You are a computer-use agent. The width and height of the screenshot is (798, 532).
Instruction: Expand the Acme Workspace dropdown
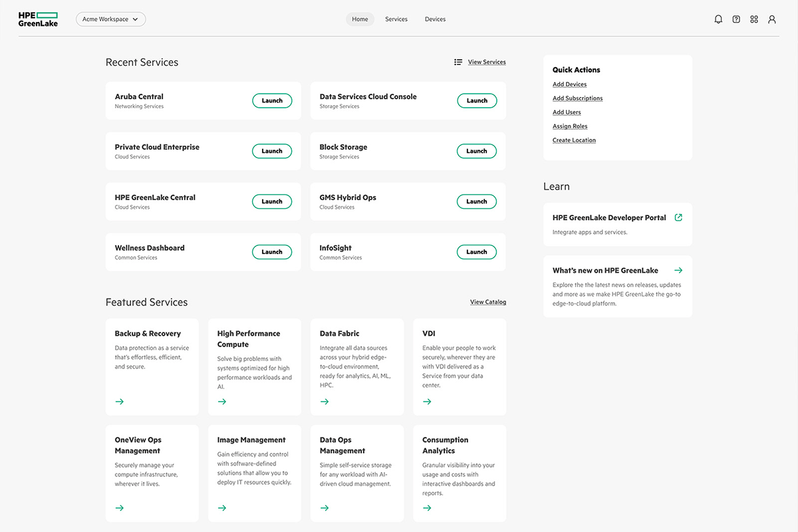tap(111, 19)
